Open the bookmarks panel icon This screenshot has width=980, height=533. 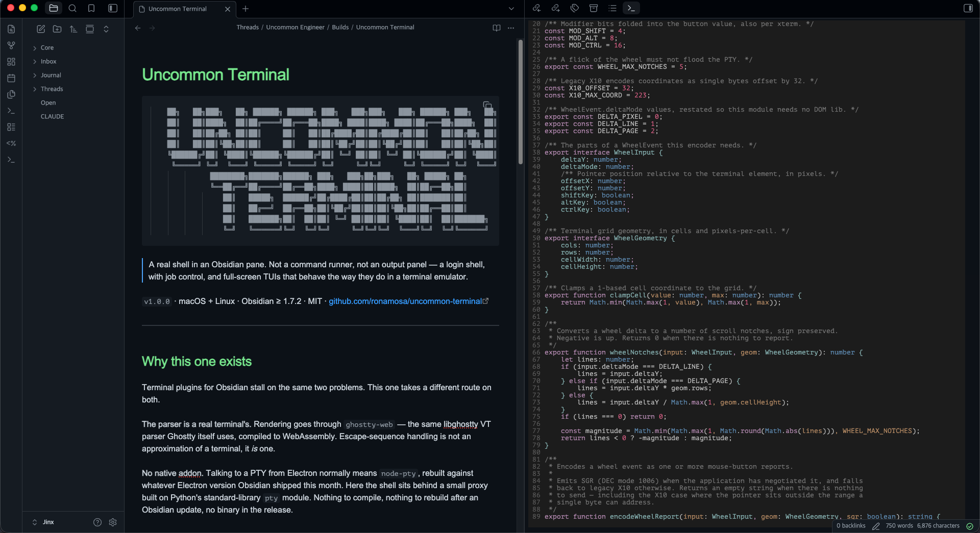[x=91, y=8]
